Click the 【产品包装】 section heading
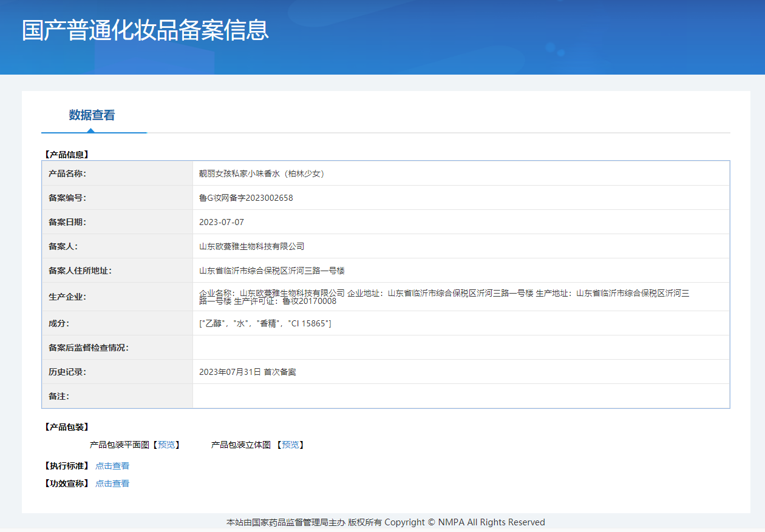 [x=67, y=427]
